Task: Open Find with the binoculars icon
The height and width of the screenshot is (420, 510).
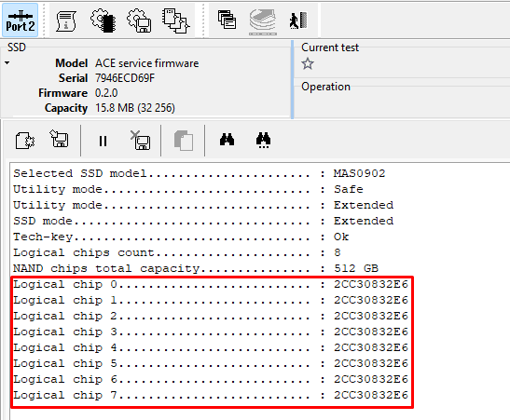Action: click(227, 139)
